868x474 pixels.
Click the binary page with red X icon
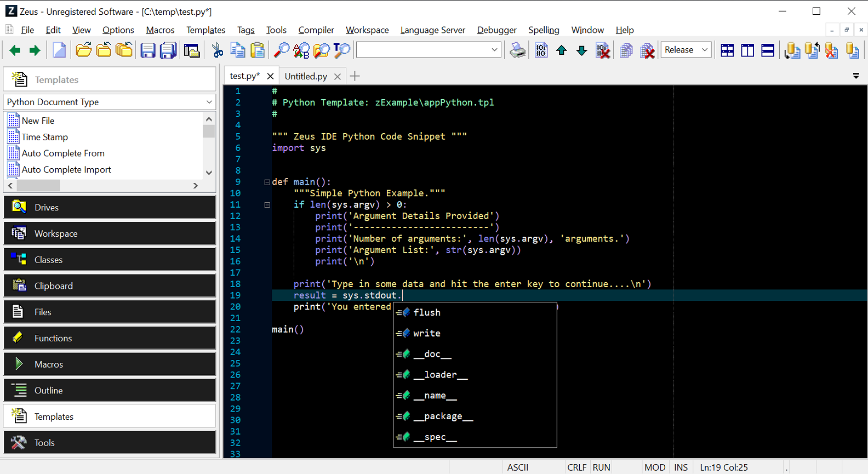(x=603, y=50)
